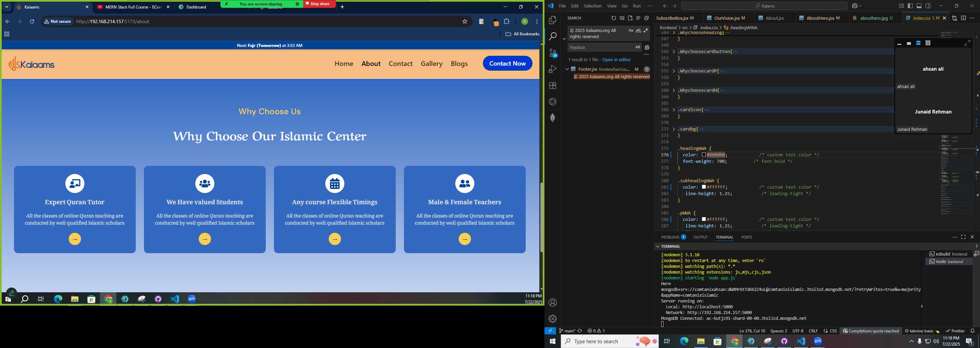The height and width of the screenshot is (348, 980).
Task: Click #ffffff color swatch on line 381
Action: point(704,187)
